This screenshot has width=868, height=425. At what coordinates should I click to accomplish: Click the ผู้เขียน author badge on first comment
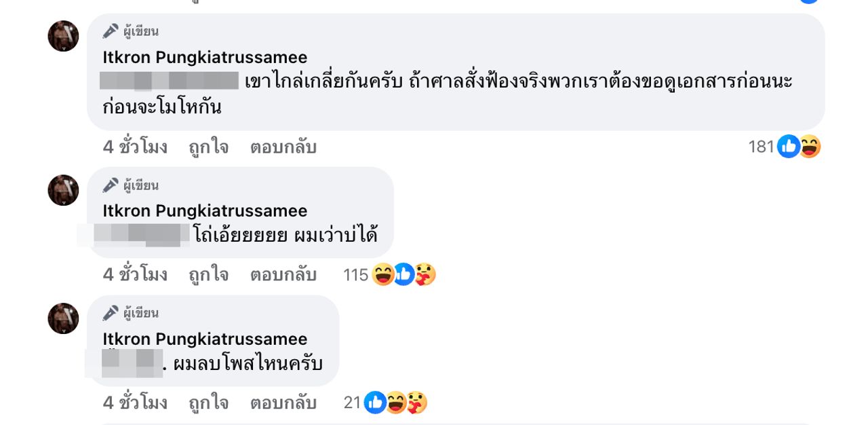pyautogui.click(x=132, y=31)
